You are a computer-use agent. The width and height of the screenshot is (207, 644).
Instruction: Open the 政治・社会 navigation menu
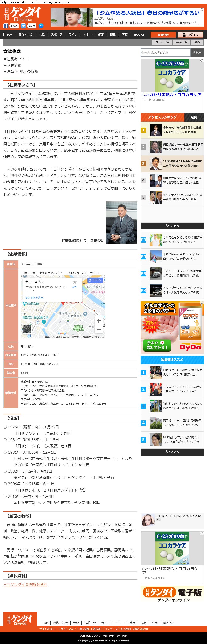[26, 34]
